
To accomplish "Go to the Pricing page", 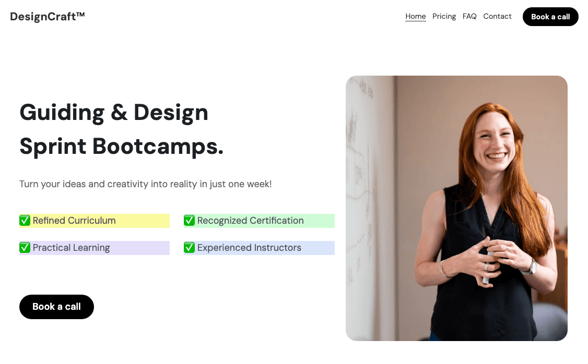I will [444, 16].
